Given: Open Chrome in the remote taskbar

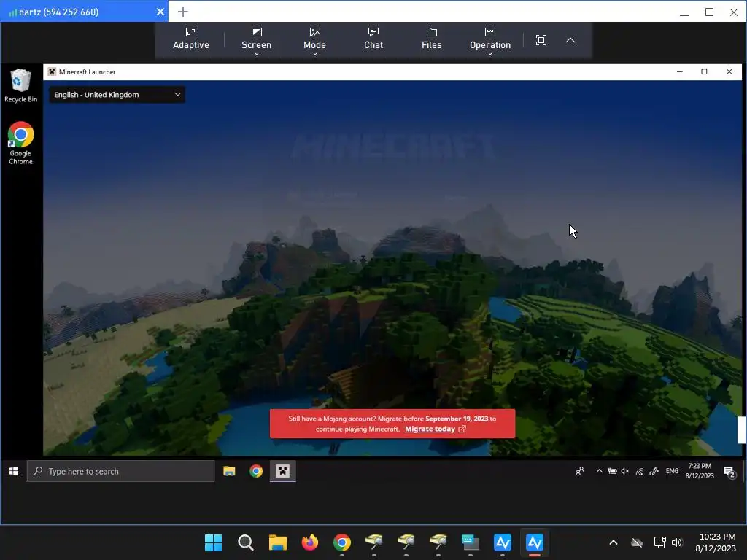Looking at the screenshot, I should pos(256,471).
